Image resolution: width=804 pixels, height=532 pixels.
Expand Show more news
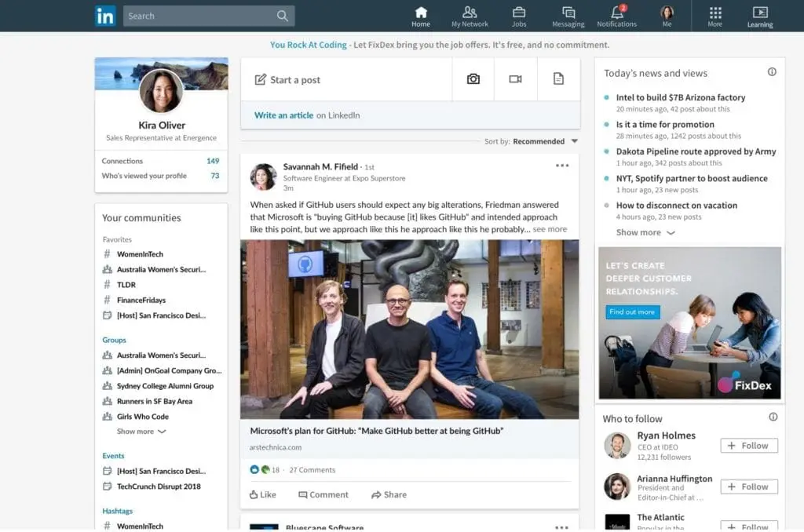pyautogui.click(x=645, y=233)
